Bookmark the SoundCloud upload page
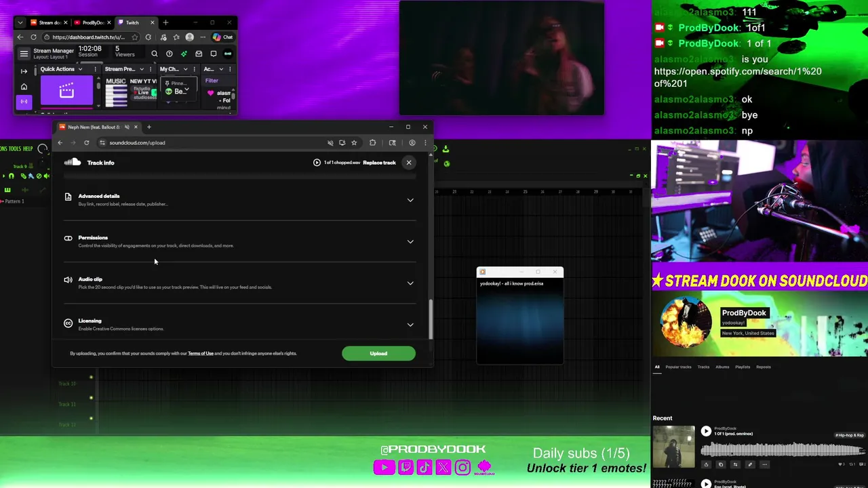Screen dimensions: 868x488 [x=354, y=142]
